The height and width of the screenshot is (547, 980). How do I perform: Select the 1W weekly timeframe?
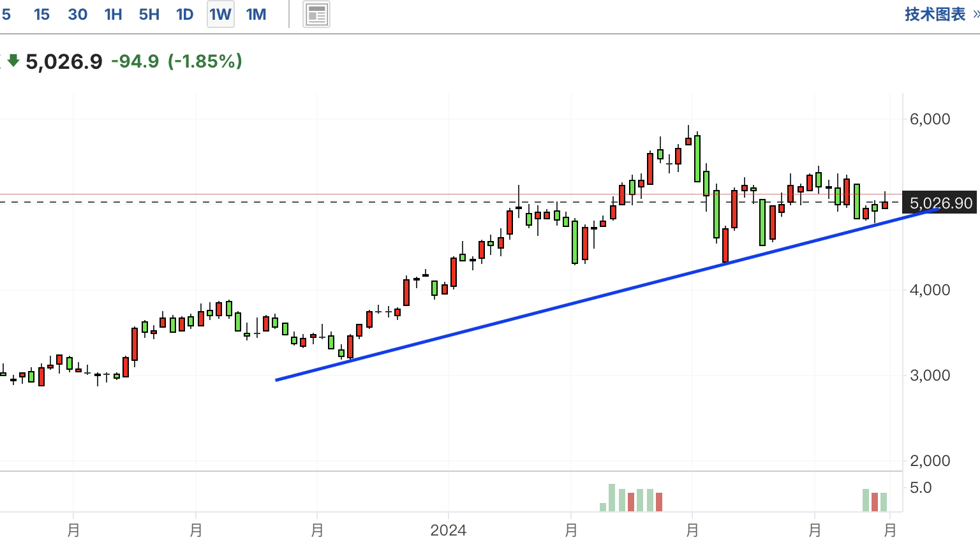coord(220,14)
